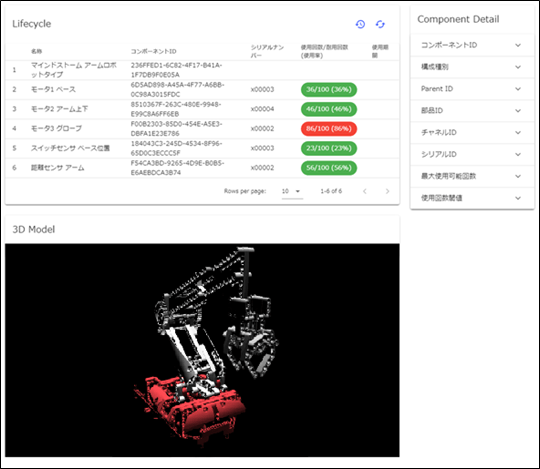This screenshot has width=540, height=469.
Task: Select the マインドストーム アームロボットタイプ row
Action: coord(202,70)
